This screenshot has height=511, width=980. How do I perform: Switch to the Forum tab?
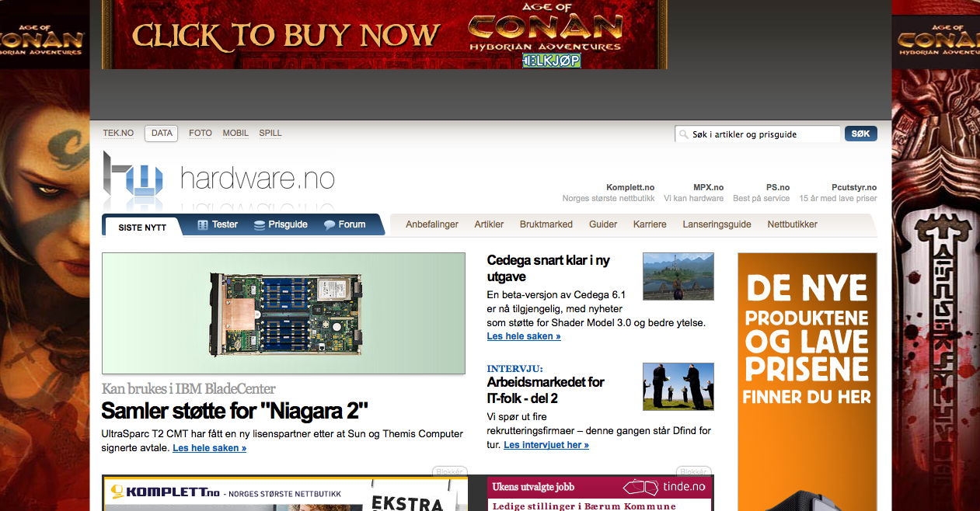point(344,224)
